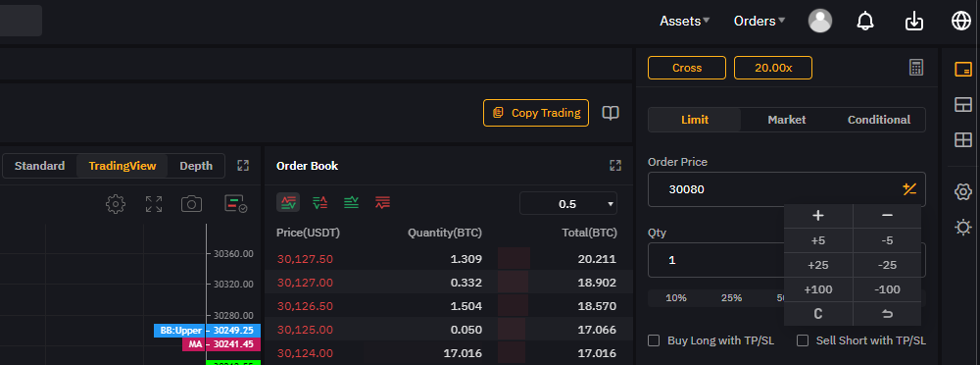This screenshot has width=980, height=365.
Task: Click the Quantity(BTC) column header
Action: (445, 233)
